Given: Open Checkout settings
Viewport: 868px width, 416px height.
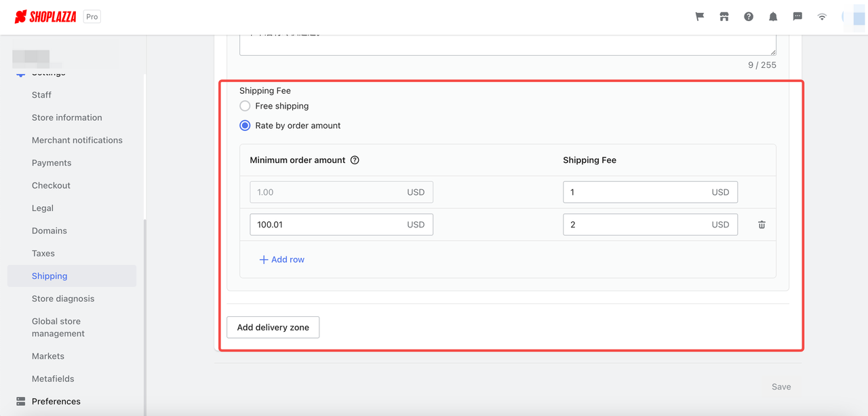Looking at the screenshot, I should pyautogui.click(x=51, y=185).
